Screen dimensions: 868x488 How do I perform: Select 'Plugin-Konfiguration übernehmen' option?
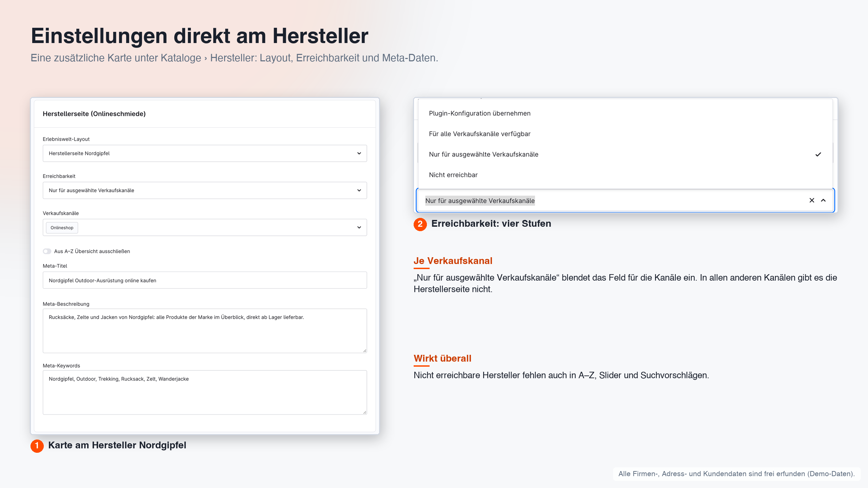click(x=625, y=113)
